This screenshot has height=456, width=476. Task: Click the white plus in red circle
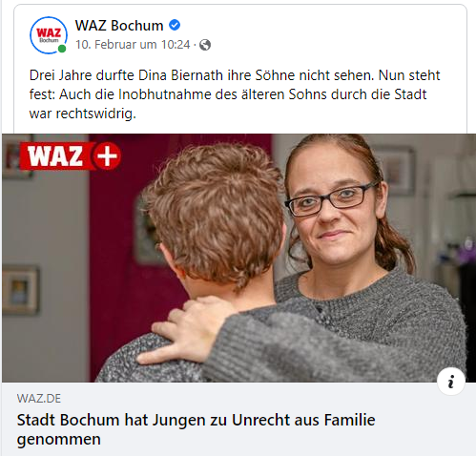pyautogui.click(x=107, y=155)
